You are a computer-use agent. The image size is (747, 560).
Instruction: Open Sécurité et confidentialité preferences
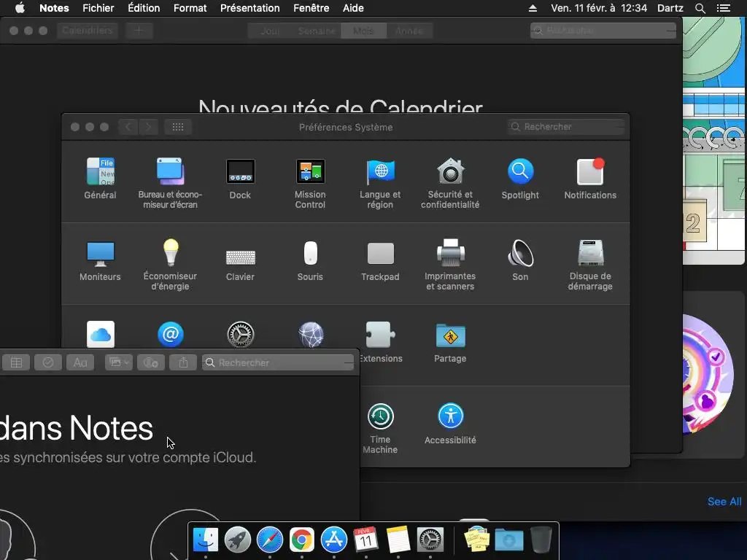pos(450,183)
